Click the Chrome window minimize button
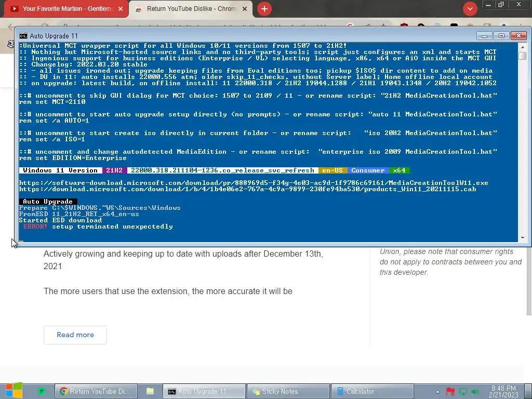This screenshot has width=532, height=399. [x=488, y=4]
